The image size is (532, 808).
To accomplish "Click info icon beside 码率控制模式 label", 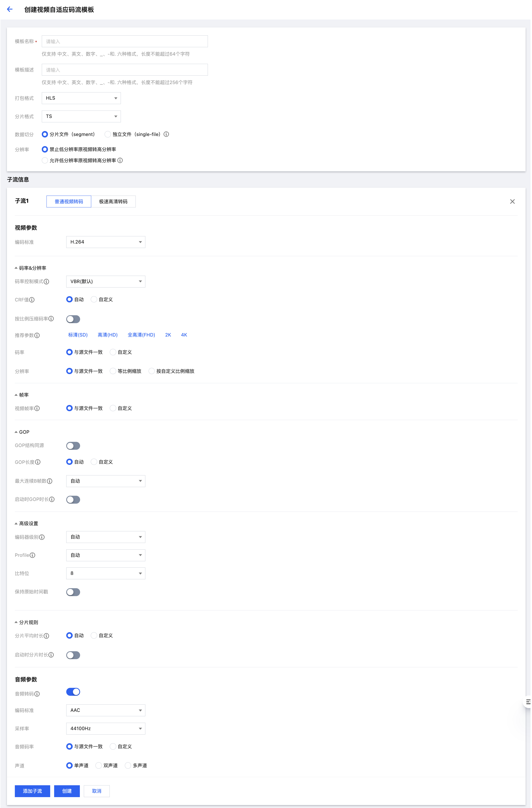I will (x=46, y=281).
